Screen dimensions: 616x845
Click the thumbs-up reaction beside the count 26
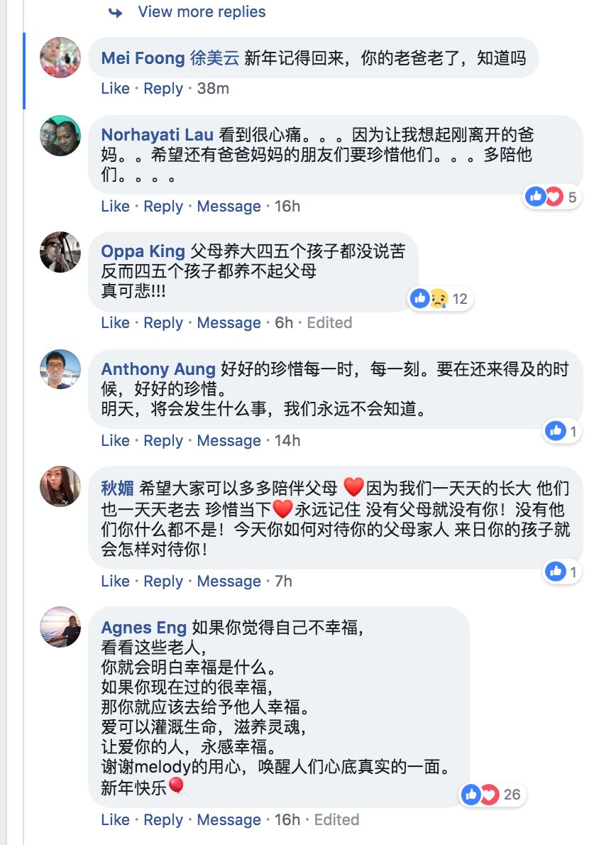point(471,797)
